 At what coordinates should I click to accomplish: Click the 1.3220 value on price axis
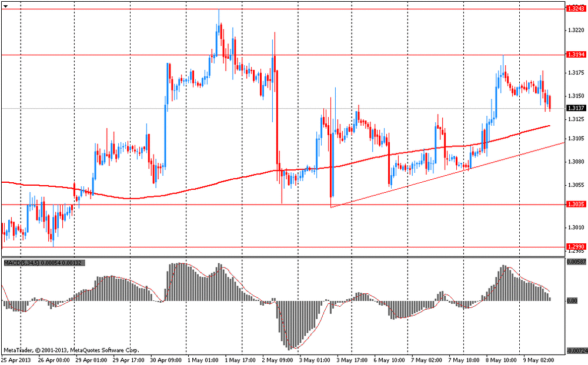[576, 31]
